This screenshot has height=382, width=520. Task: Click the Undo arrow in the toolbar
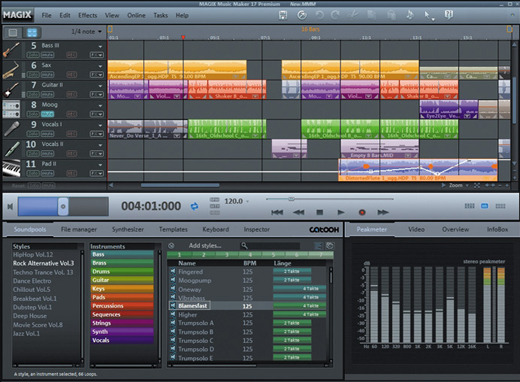click(319, 15)
